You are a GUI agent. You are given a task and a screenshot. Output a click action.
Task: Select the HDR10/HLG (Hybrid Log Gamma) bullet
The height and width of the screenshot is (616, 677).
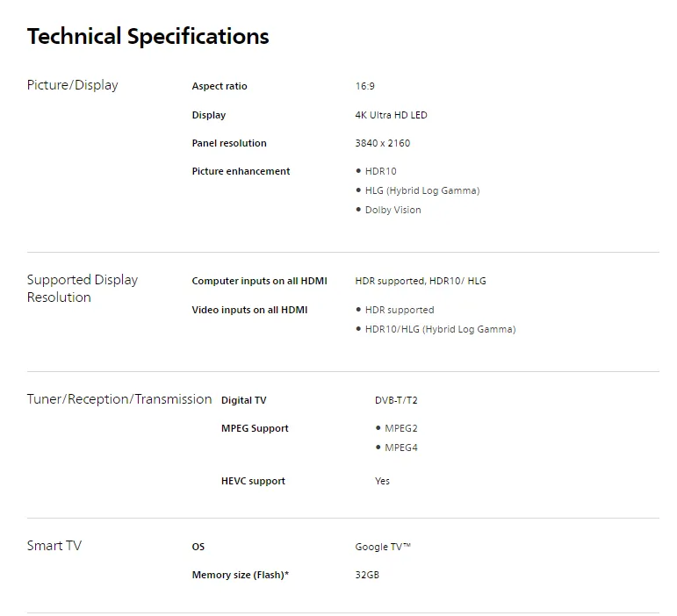click(x=441, y=329)
